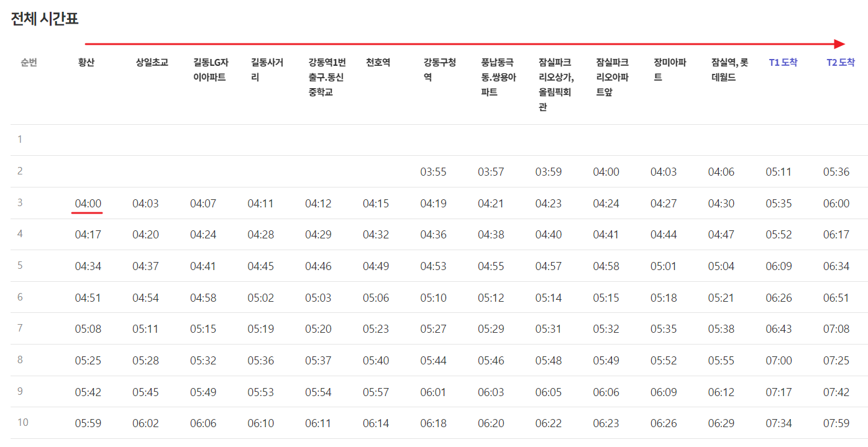Click 06:09 under 장미아파트 in row 9
This screenshot has width=868, height=447.
(x=664, y=392)
